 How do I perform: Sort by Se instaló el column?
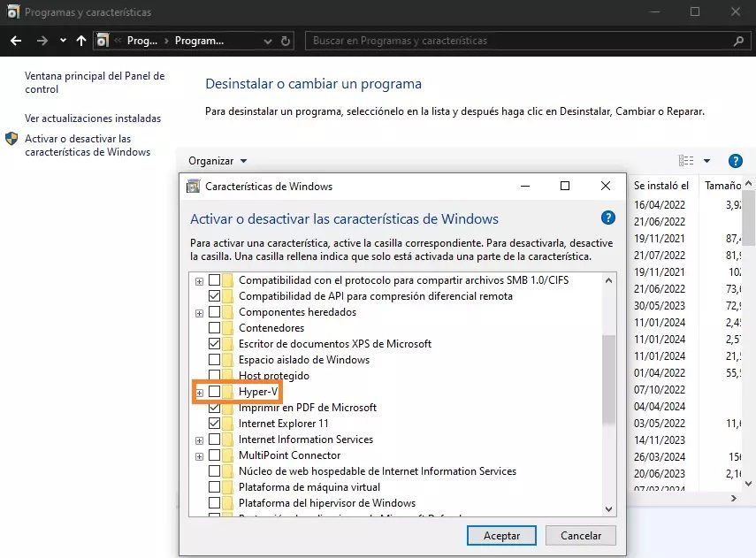661,186
